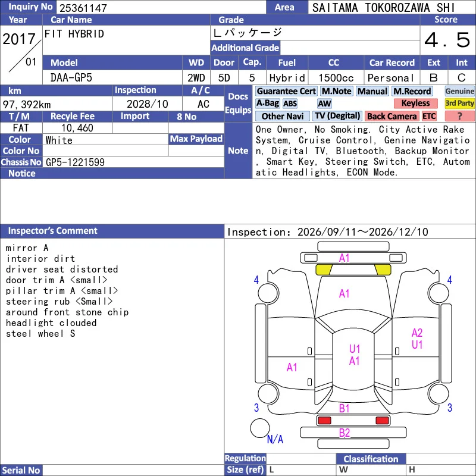Image resolution: width=476 pixels, height=476 pixels.
Task: Select the M.Note document badge
Action: tap(336, 91)
